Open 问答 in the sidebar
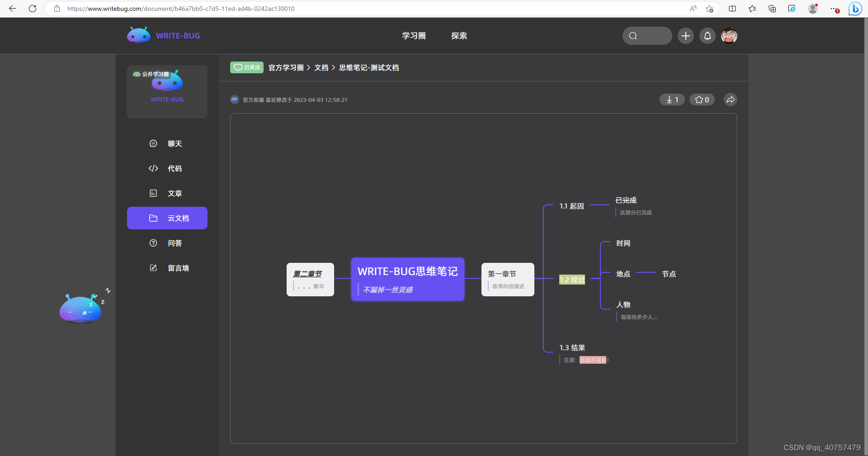The image size is (868, 456). (167, 243)
